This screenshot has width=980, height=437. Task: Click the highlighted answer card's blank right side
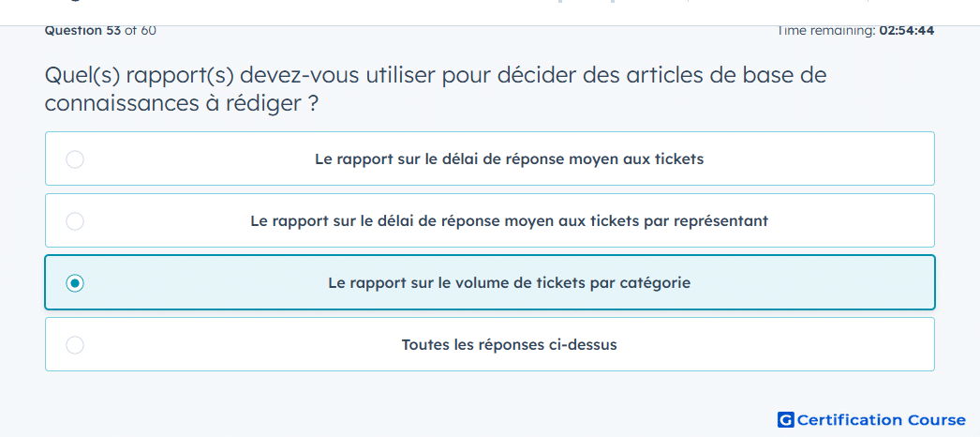(x=812, y=283)
